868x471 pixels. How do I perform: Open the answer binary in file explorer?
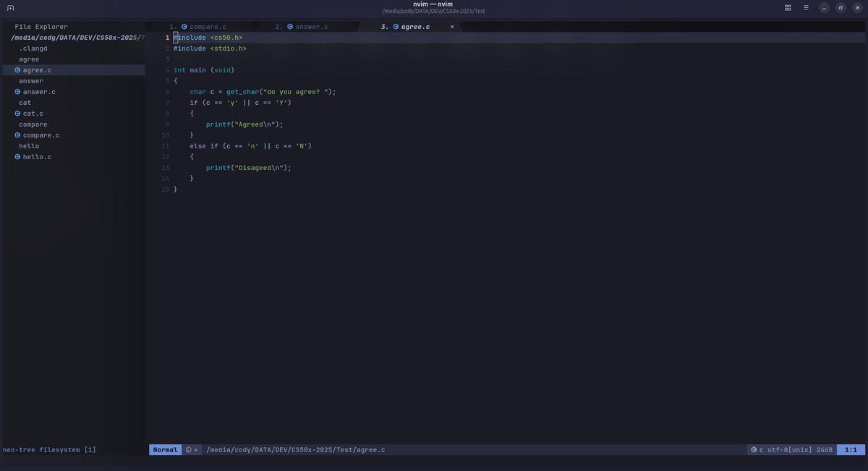click(31, 81)
